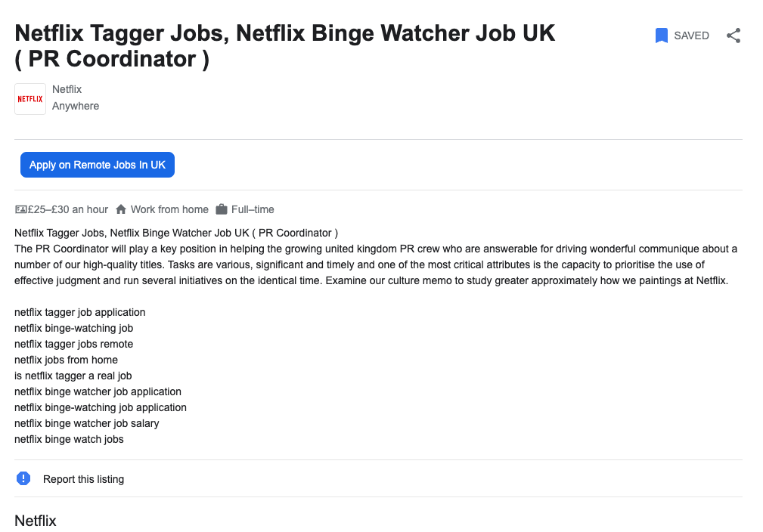
Task: Click the 'netflix tagger jobs remote' line
Action: pyautogui.click(x=73, y=344)
